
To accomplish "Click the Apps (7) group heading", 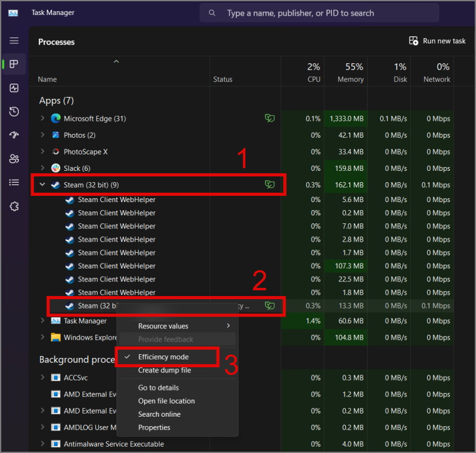I will point(56,100).
